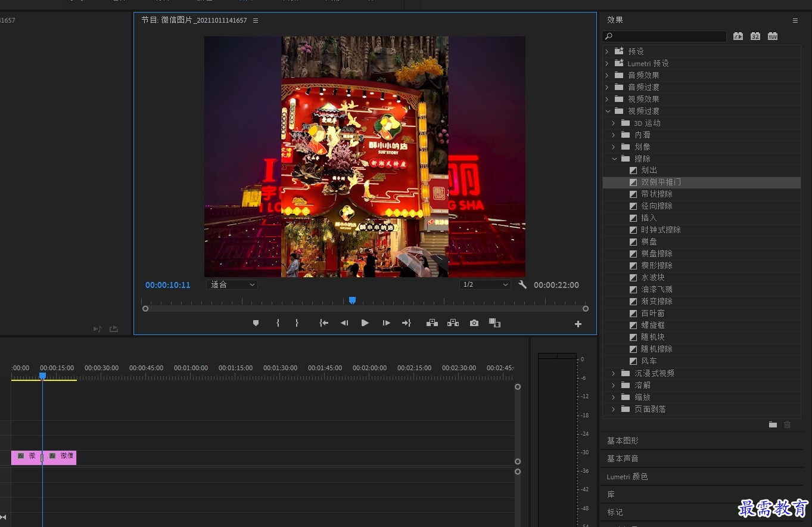This screenshot has width=812, height=527.
Task: Expand the 沉浸式视频 folder
Action: point(614,373)
